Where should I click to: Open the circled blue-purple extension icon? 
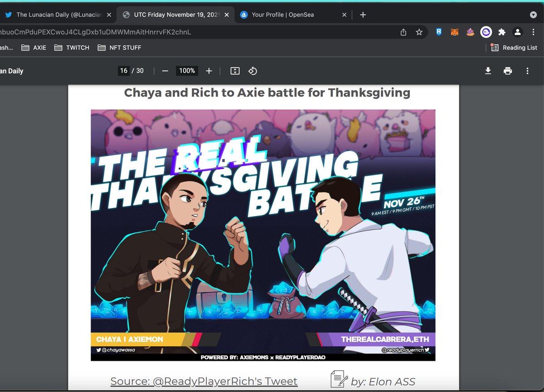pos(486,32)
